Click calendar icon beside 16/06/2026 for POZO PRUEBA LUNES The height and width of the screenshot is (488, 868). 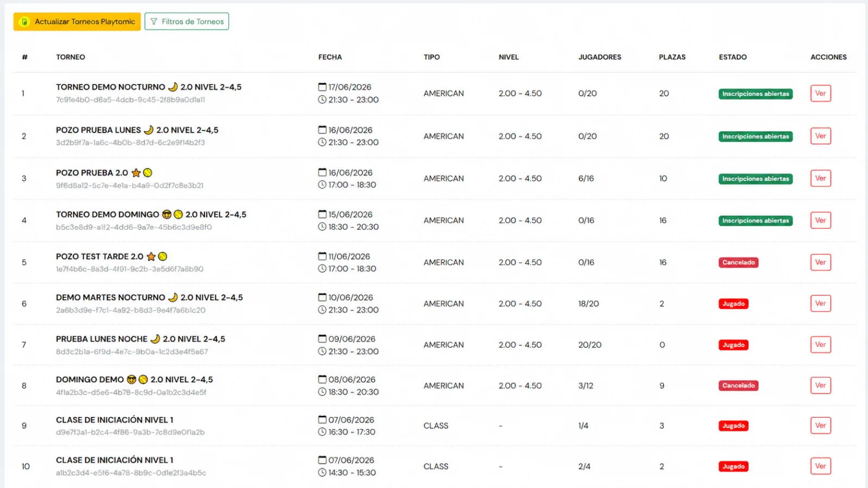point(322,130)
